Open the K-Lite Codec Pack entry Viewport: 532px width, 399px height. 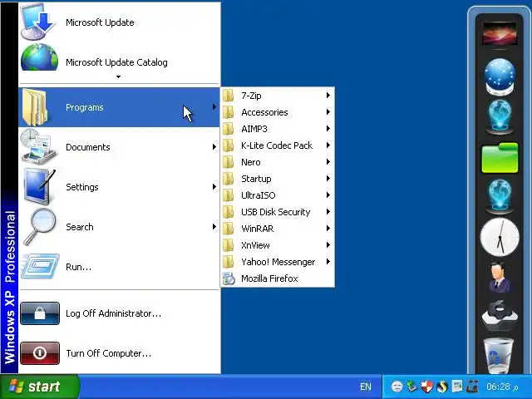coord(277,145)
